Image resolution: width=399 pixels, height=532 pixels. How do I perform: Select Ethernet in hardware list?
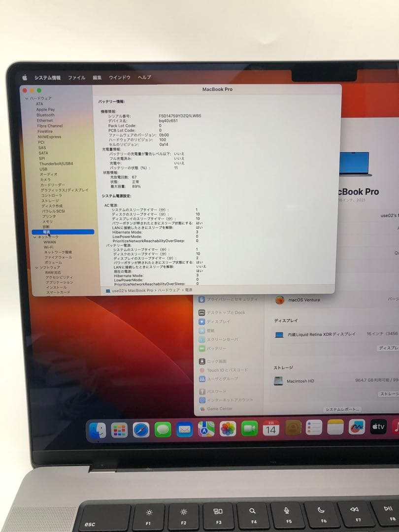click(x=45, y=121)
